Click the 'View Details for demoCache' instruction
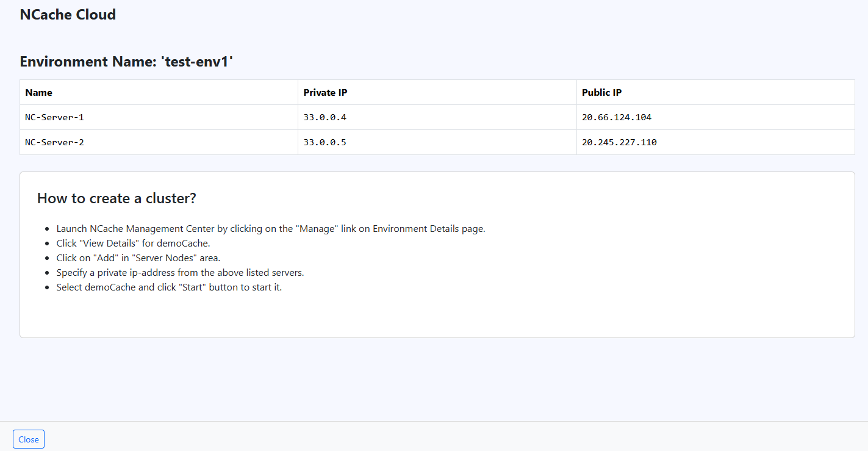Image resolution: width=868 pixels, height=451 pixels. [133, 244]
